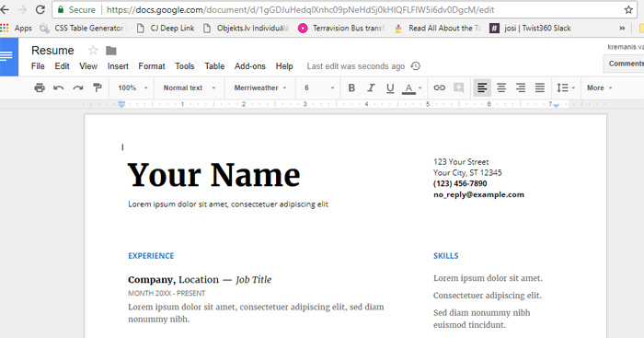Open the View menu

[x=88, y=66]
